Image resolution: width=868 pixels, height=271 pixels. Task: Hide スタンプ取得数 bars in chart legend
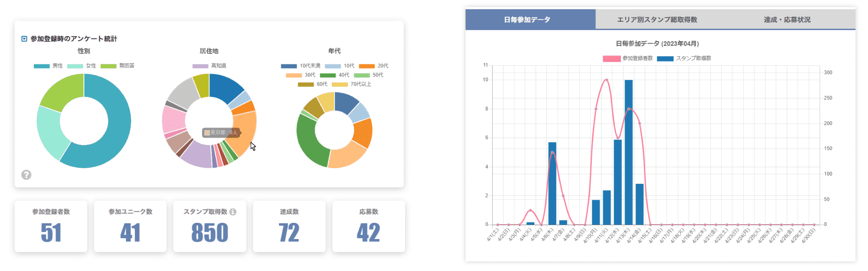point(684,58)
